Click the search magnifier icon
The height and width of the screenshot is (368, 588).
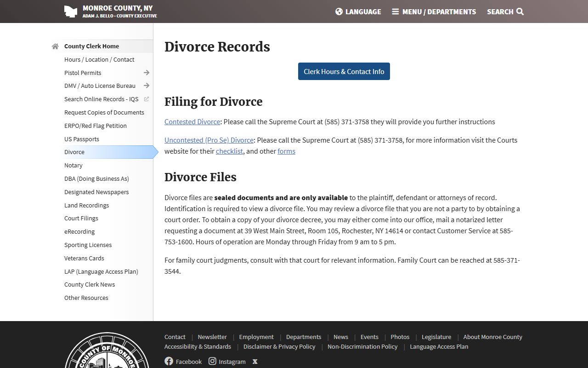[520, 11]
